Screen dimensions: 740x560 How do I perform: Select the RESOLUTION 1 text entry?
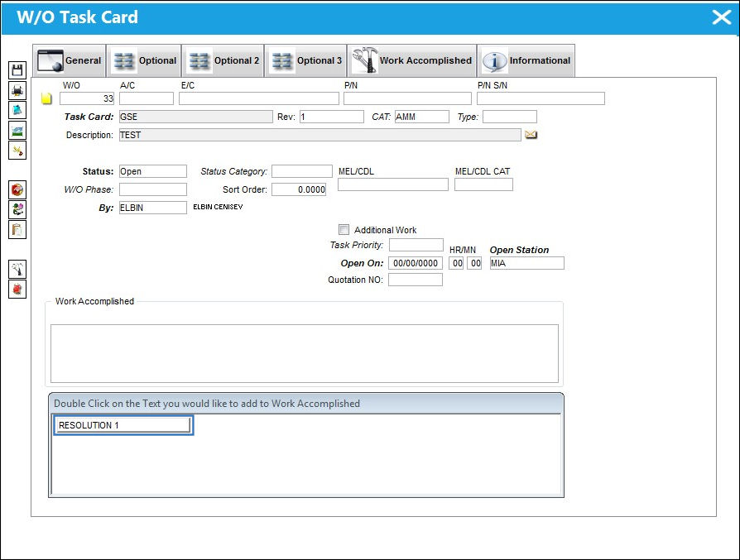[x=123, y=425]
